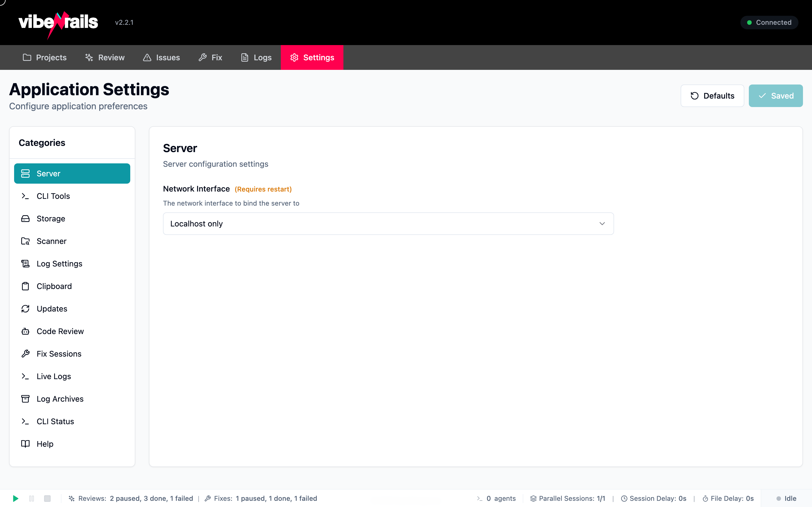Click the Saved button
This screenshot has height=507, width=812.
[x=775, y=95]
